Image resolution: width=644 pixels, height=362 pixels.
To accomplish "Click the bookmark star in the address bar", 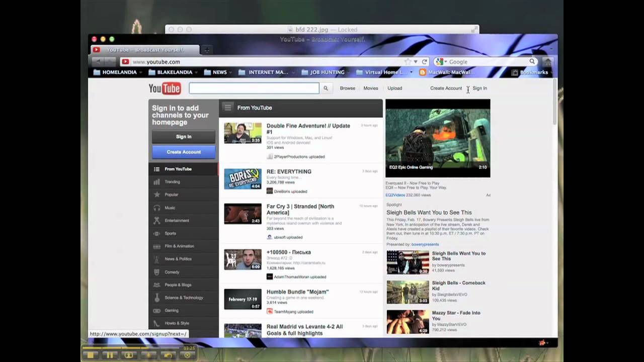I will [x=408, y=61].
